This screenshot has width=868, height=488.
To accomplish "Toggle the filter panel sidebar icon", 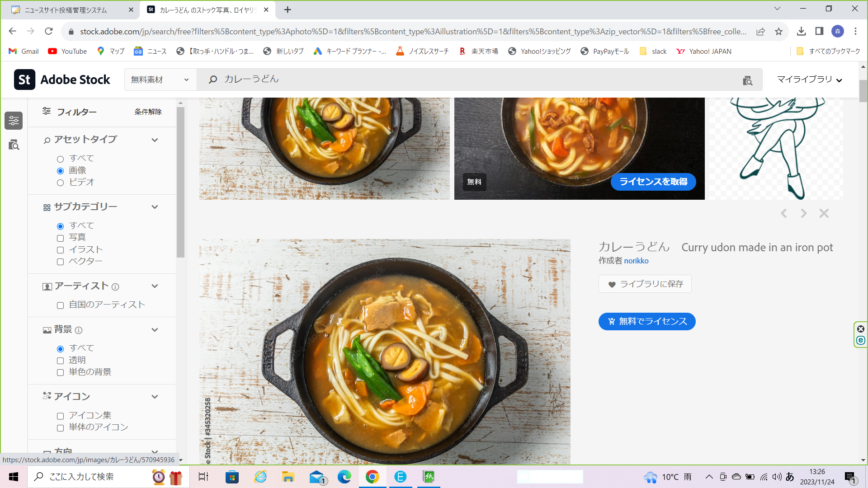I will tap(14, 121).
